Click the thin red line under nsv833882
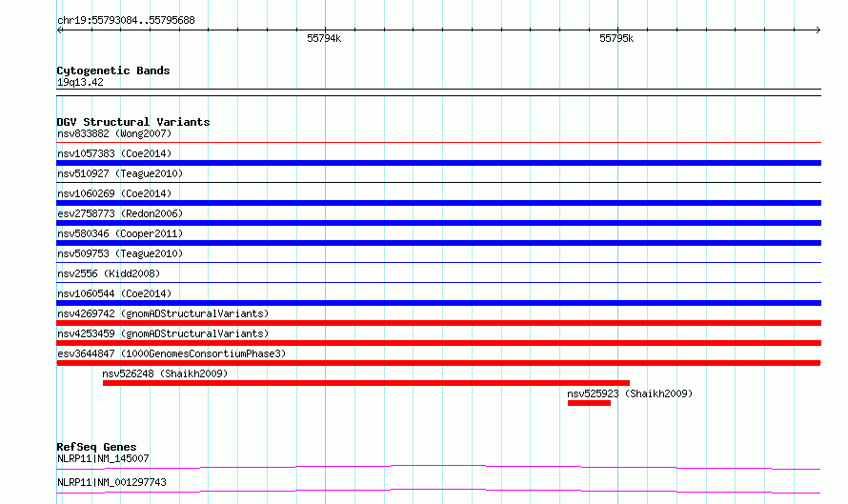This screenshot has height=504, width=848. pos(438,143)
